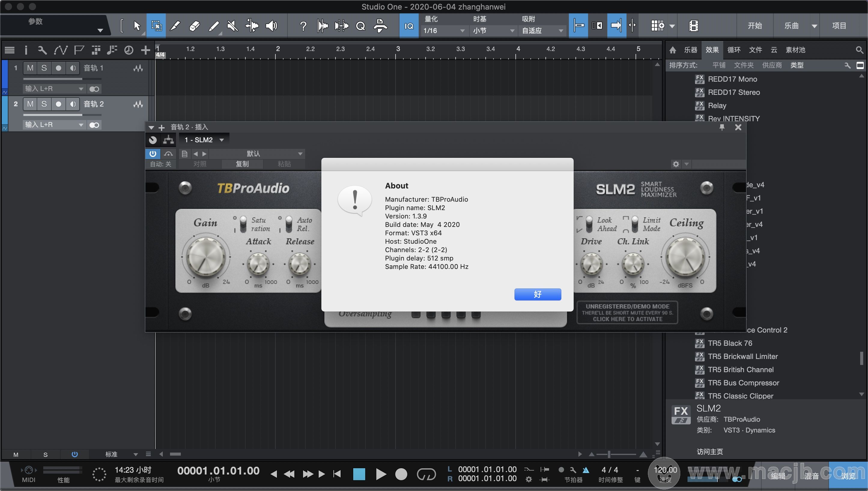The height and width of the screenshot is (491, 868).
Task: Toggle SLM2 plugin power bypass
Action: pos(153,154)
